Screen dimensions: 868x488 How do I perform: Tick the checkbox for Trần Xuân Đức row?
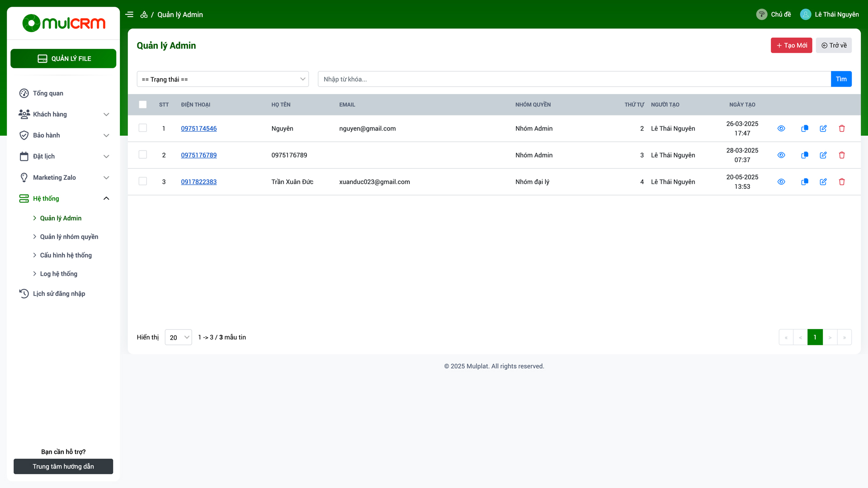point(143,181)
